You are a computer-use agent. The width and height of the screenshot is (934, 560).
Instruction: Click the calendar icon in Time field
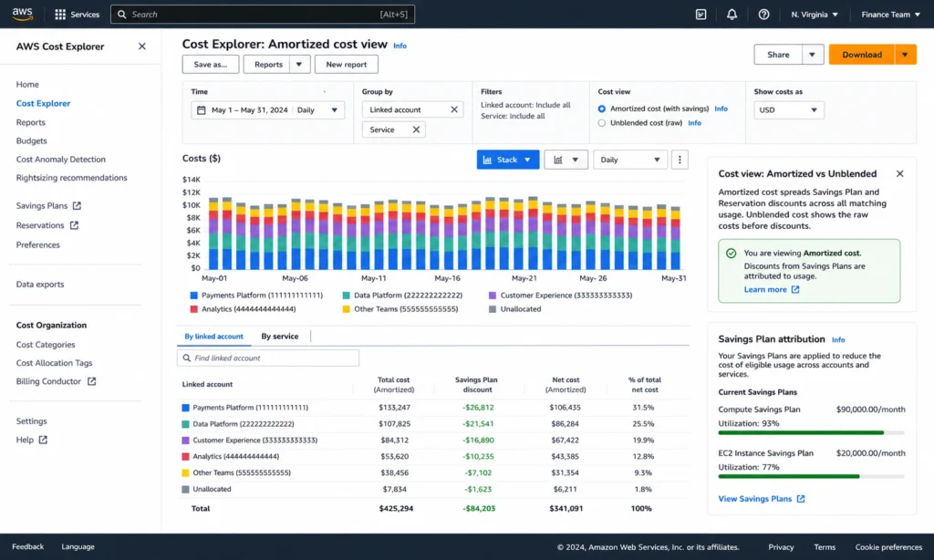coord(202,110)
